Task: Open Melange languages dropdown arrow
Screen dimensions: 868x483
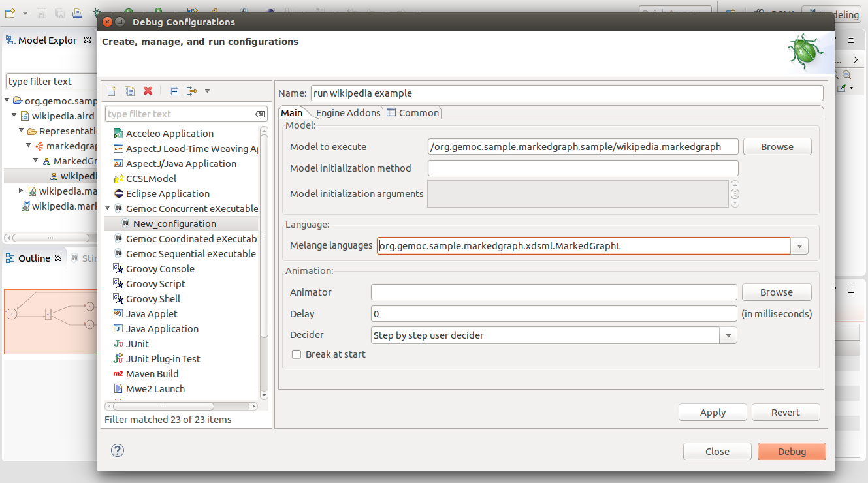Action: [x=799, y=246]
